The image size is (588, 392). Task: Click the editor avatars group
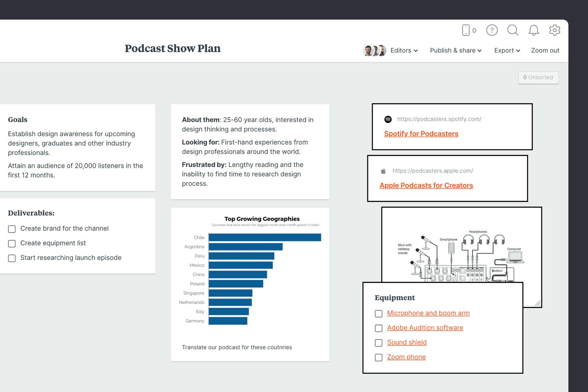click(374, 51)
